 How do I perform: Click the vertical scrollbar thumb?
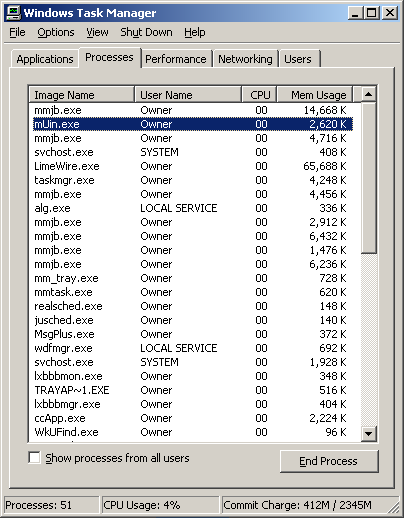click(368, 178)
